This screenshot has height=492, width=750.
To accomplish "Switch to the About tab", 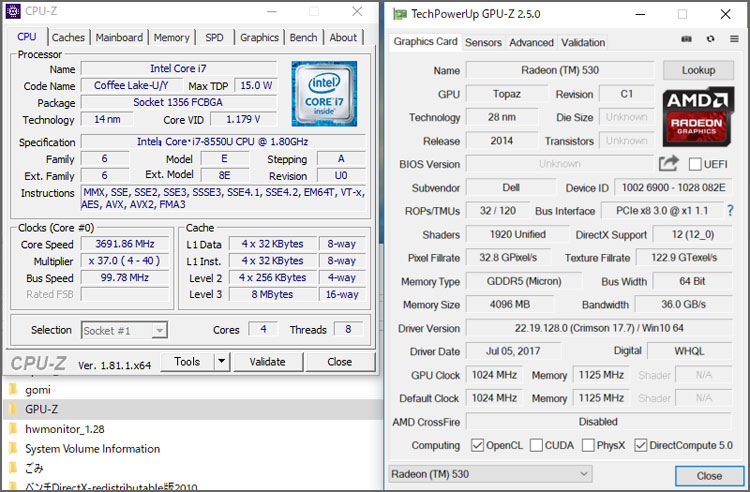I will point(343,37).
